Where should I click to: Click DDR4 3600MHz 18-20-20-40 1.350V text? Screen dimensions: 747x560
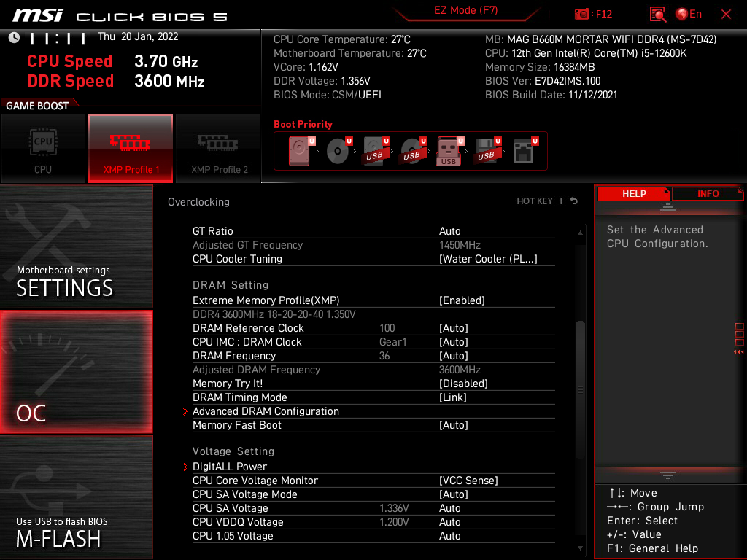click(x=274, y=314)
